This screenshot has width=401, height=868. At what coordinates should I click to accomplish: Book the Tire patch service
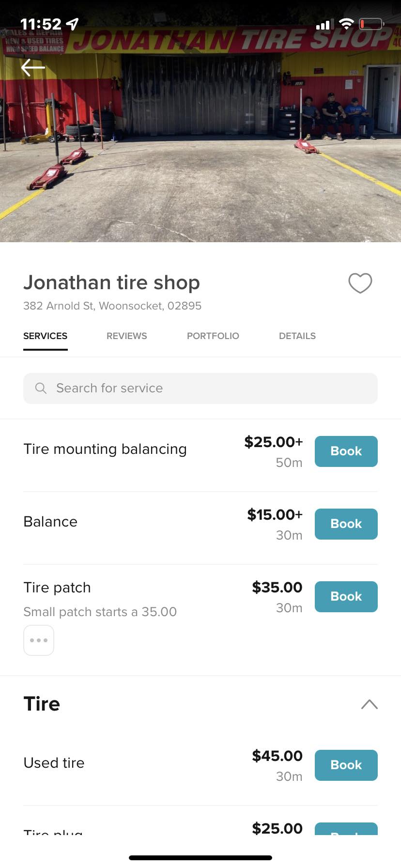(346, 597)
